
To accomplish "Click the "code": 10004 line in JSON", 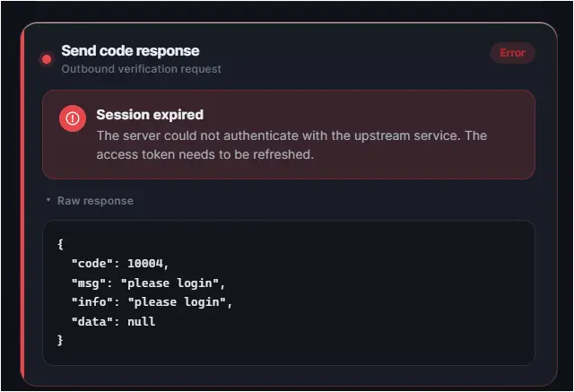I will tap(120, 264).
